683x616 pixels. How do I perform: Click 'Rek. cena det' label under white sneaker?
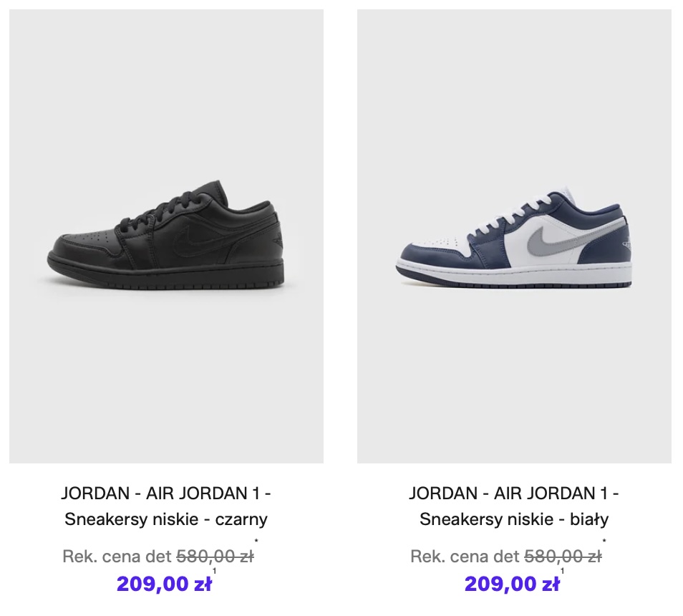[465, 557]
